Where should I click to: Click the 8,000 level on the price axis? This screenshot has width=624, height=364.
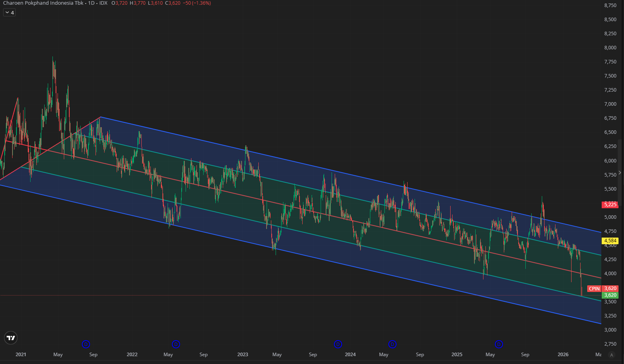tap(610, 48)
